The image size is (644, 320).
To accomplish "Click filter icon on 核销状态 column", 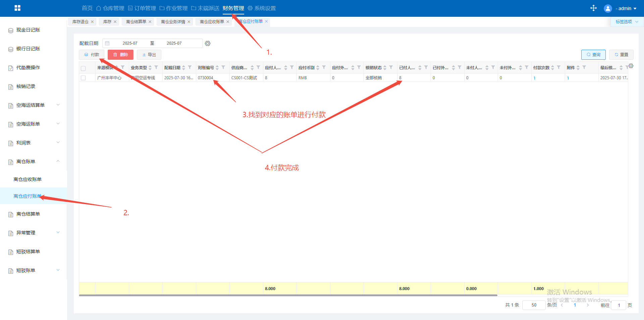I will [x=391, y=67].
